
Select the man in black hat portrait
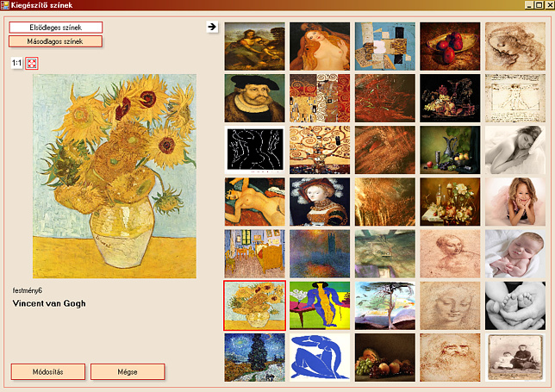click(254, 98)
